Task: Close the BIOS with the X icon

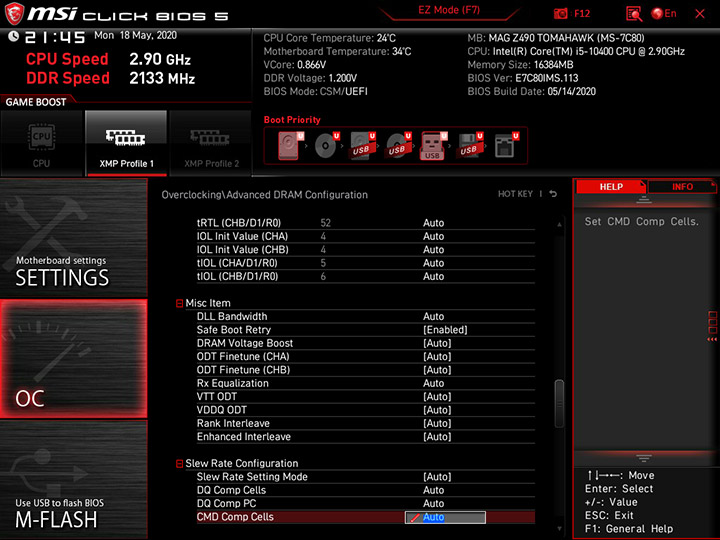Action: [700, 14]
